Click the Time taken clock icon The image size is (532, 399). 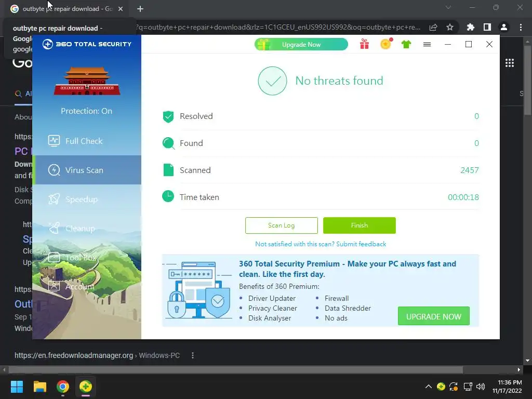(x=168, y=196)
